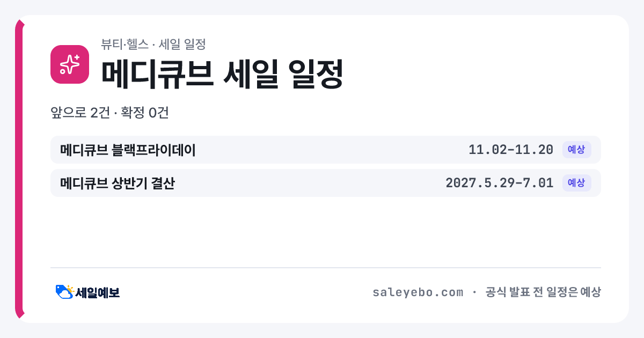Click the pink sparkle category icon

tap(70, 64)
